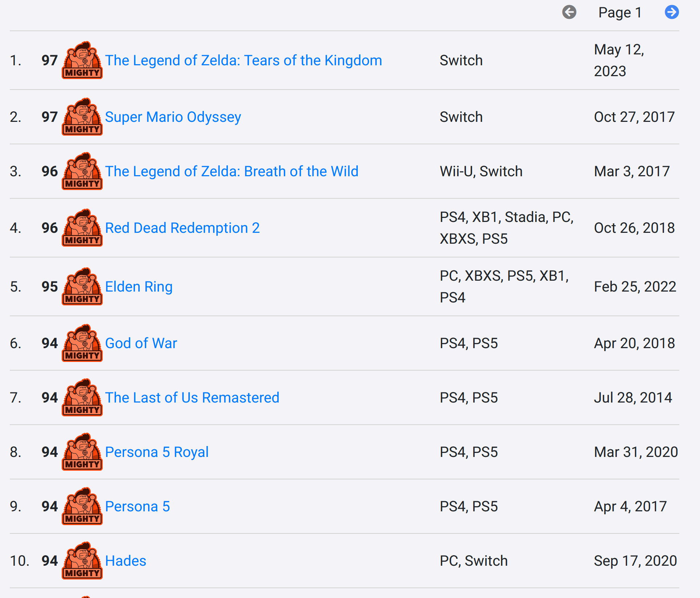Click score 94 for Hades
The image size is (700, 598).
coord(50,561)
